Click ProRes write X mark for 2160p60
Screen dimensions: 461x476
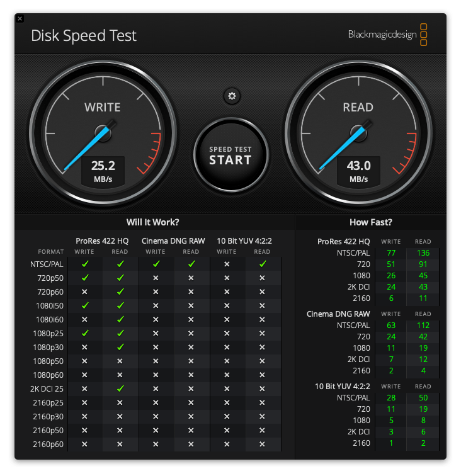tap(84, 444)
